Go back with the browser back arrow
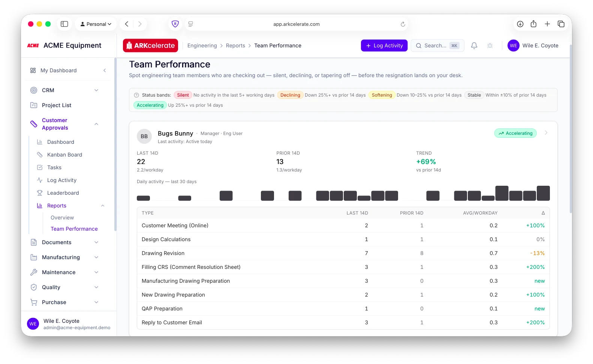Image resolution: width=593 pixels, height=364 pixels. [127, 24]
